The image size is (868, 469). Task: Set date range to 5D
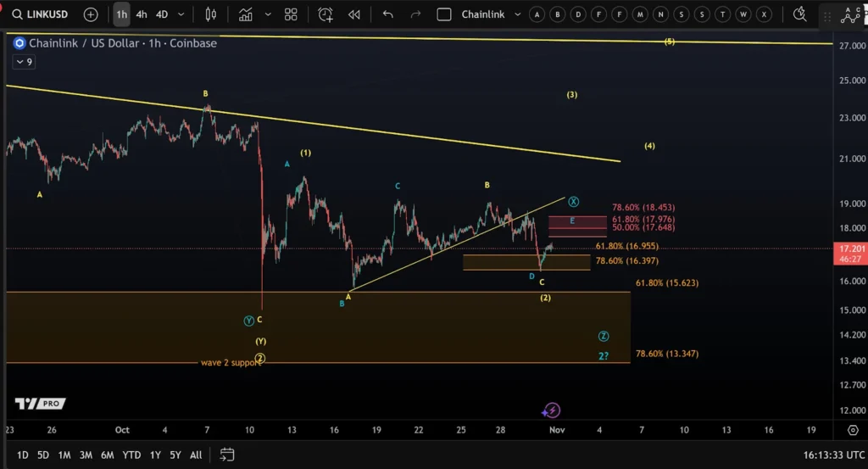coord(43,455)
